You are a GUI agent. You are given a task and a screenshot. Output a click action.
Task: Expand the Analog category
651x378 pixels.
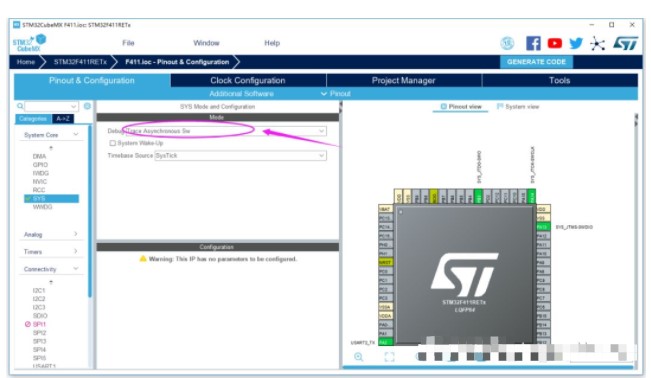[50, 234]
